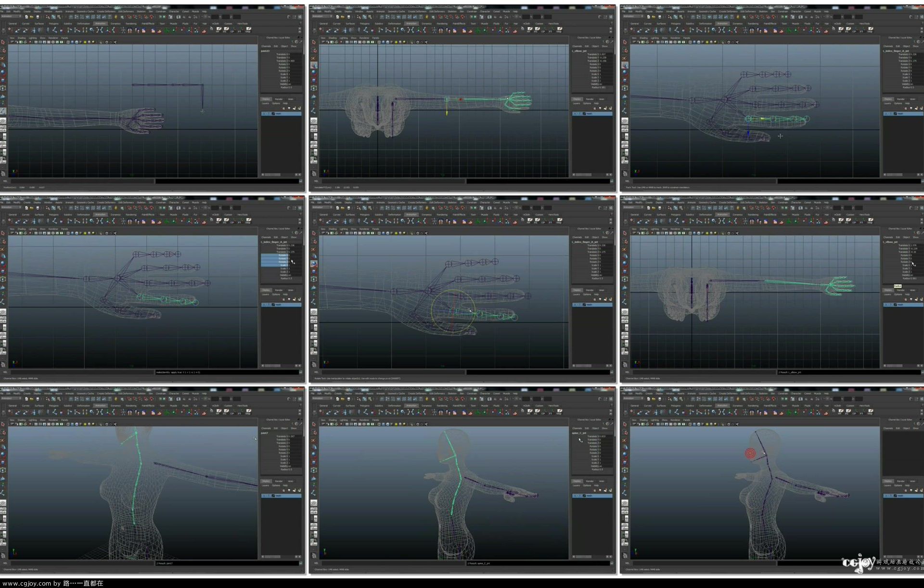
Task: Open Animation menu-set dropdown in top-left Maya window
Action: point(11,17)
